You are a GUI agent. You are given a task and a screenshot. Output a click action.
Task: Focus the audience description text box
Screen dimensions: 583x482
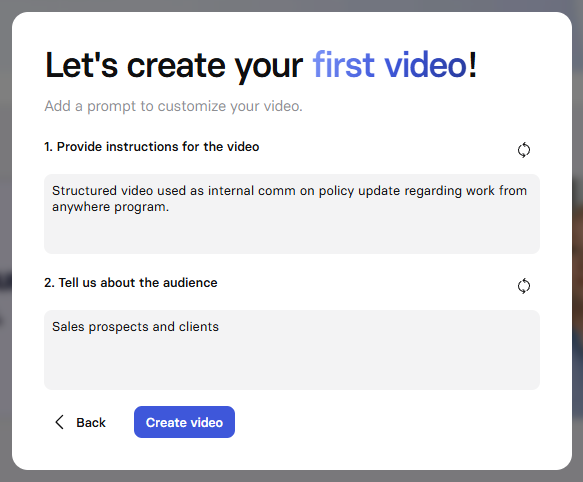[292, 350]
